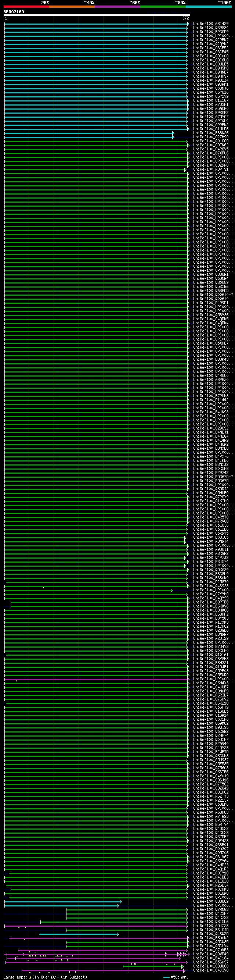The image size is (235, 980).
Task: Click hit label UniRef100_Q2QYW2
Action: [211, 44]
